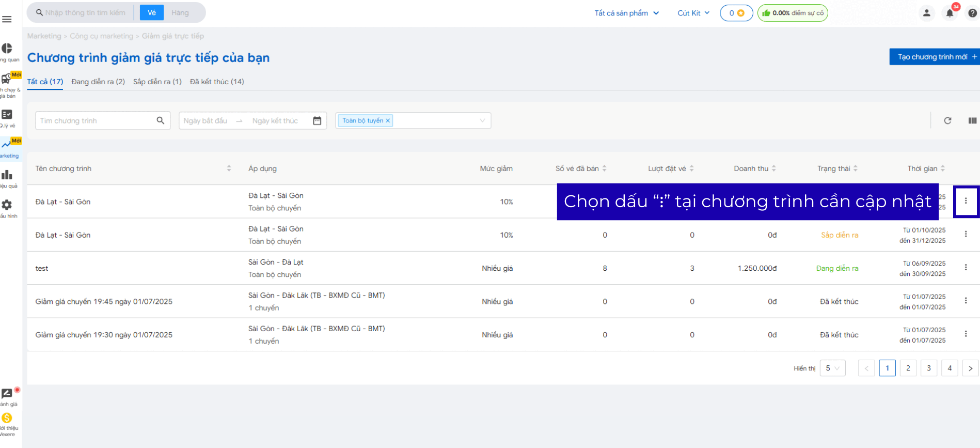
Task: Click the three-dot menu for test program
Action: pyautogui.click(x=966, y=268)
